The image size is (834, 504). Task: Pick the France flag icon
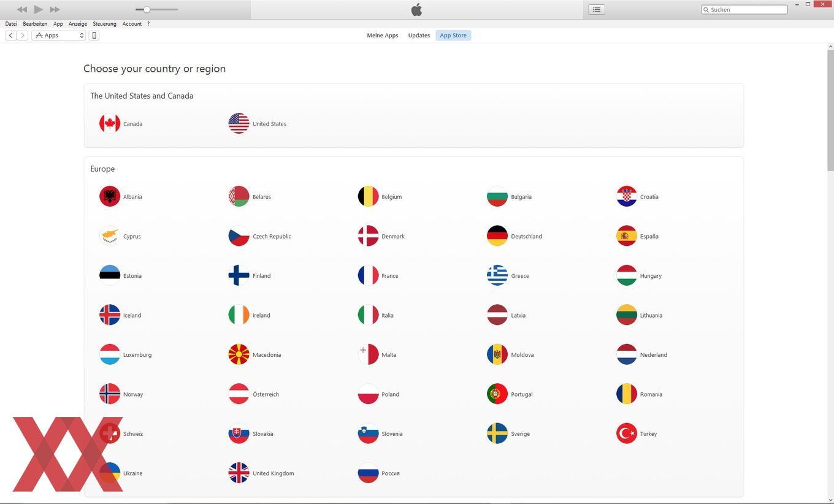[369, 275]
